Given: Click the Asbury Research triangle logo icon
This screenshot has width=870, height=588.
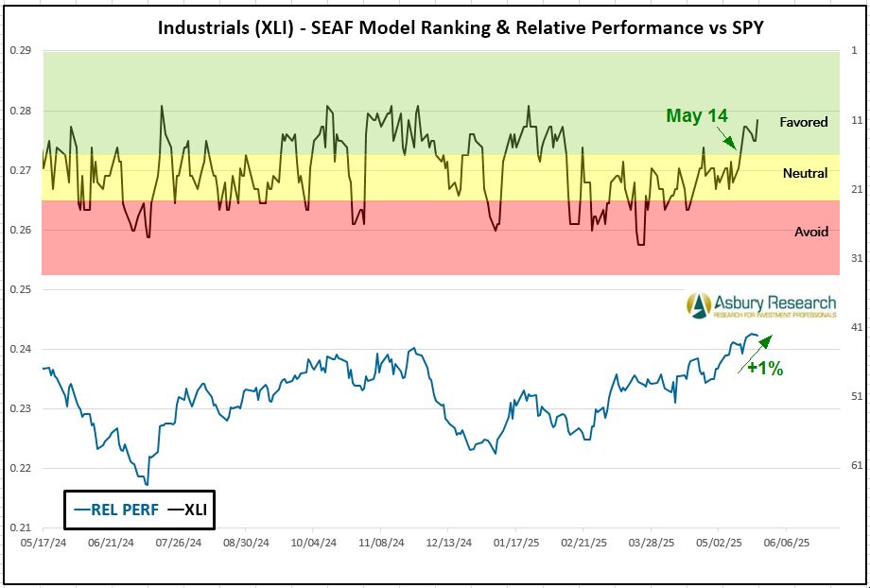Looking at the screenshot, I should tap(699, 304).
